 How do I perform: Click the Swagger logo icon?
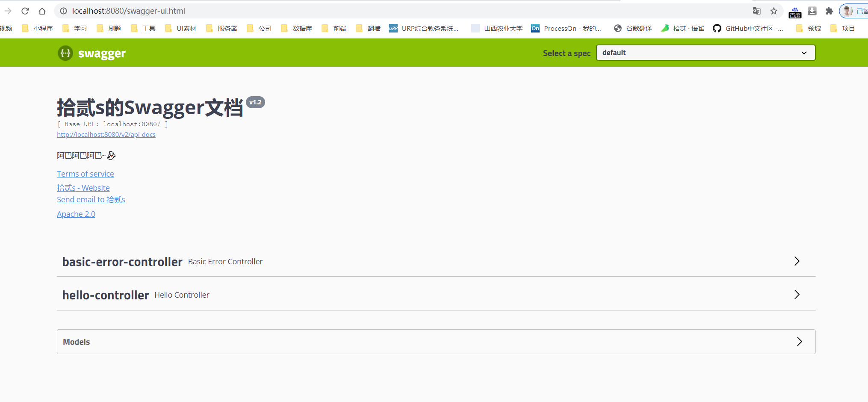[x=65, y=53]
